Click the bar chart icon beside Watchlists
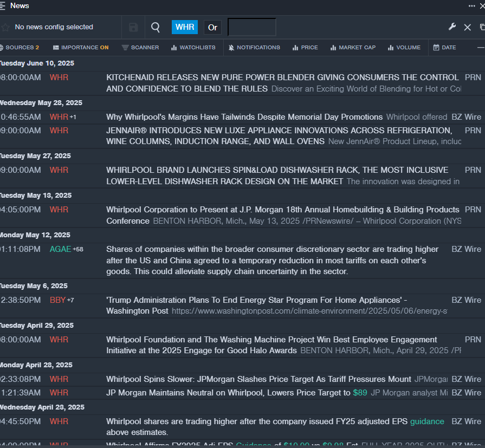Screen dimensions: 485x448 tap(174, 48)
